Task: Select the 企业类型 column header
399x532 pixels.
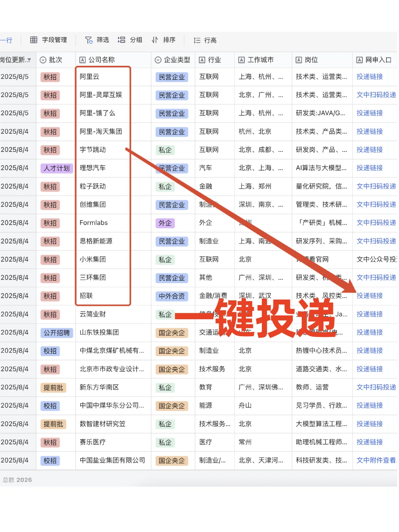Action: click(x=173, y=60)
